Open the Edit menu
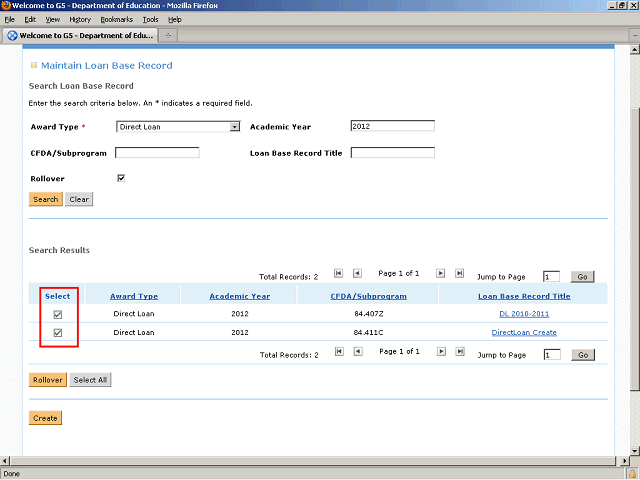Viewport: 640px width, 480px height. tap(30, 20)
